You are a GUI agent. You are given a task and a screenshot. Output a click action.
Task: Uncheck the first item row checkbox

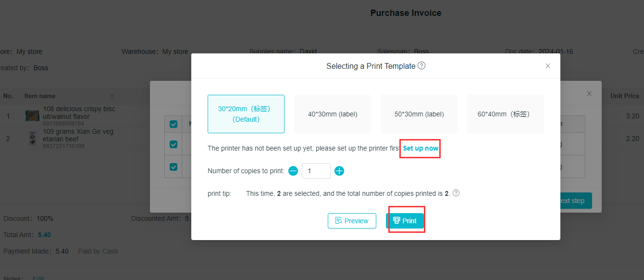pyautogui.click(x=173, y=144)
